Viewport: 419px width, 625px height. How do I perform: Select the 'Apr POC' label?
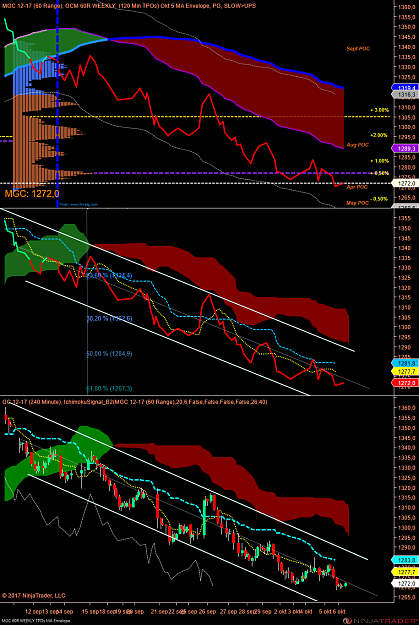pos(359,187)
